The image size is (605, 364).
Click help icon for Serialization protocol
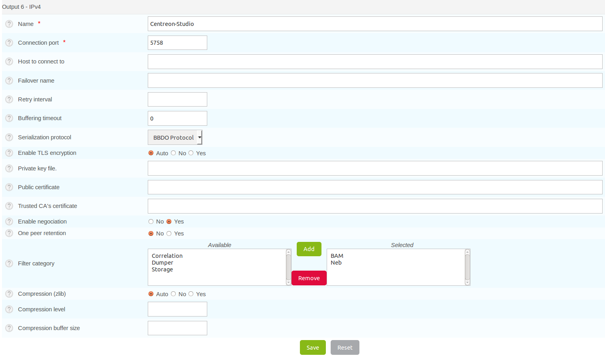9,137
